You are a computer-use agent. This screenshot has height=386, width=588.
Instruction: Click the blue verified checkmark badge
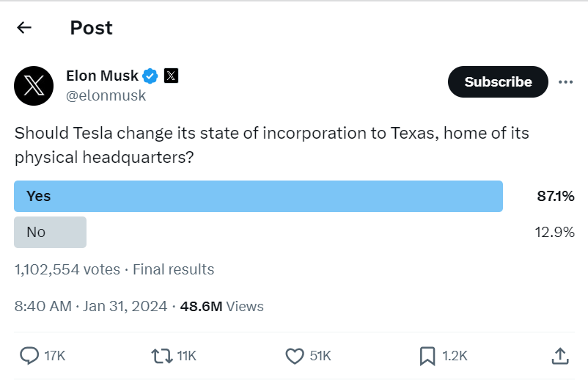coord(150,76)
